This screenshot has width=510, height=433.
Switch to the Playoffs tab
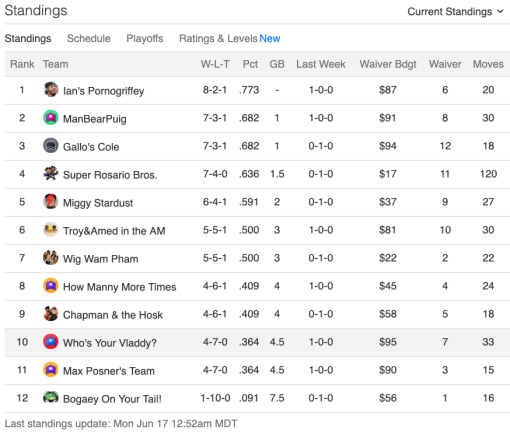145,38
